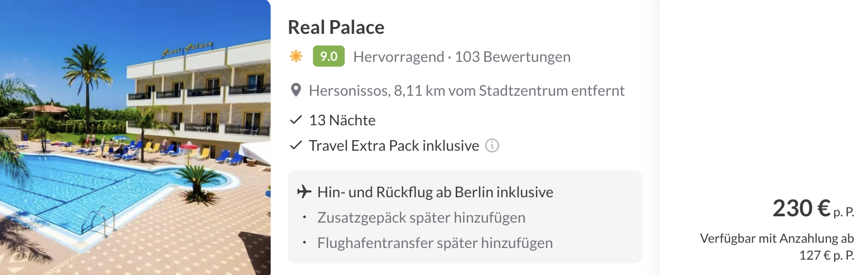
Task: Click the 13 Nächte label
Action: click(342, 120)
